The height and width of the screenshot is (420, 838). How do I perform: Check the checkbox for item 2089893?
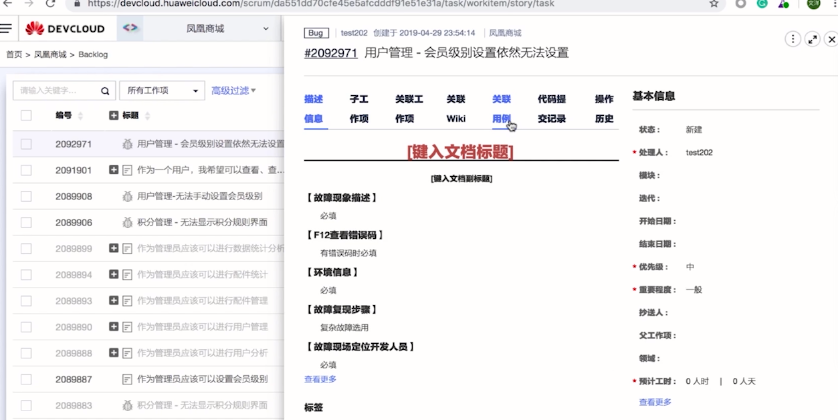26,301
